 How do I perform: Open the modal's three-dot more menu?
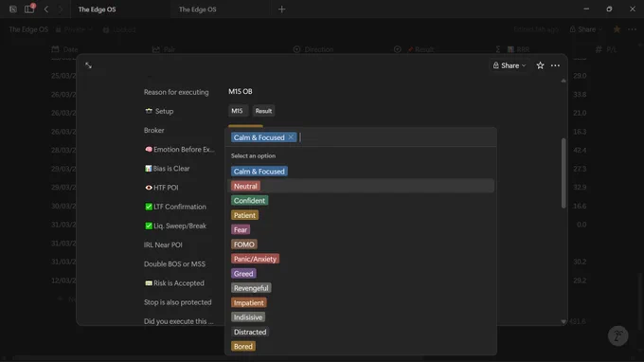coord(555,65)
